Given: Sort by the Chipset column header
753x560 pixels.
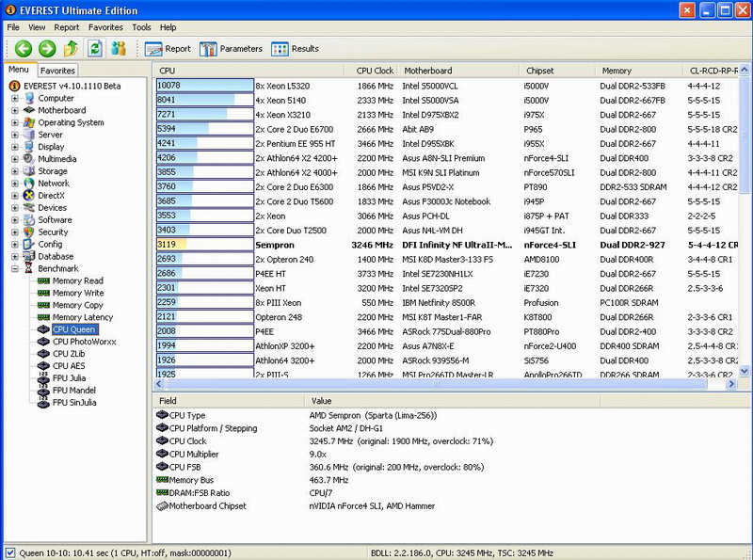Looking at the screenshot, I should 557,71.
